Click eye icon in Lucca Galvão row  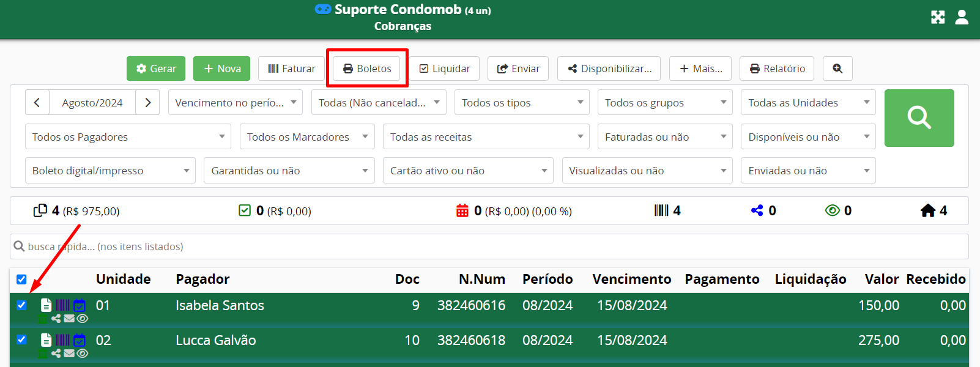[82, 354]
